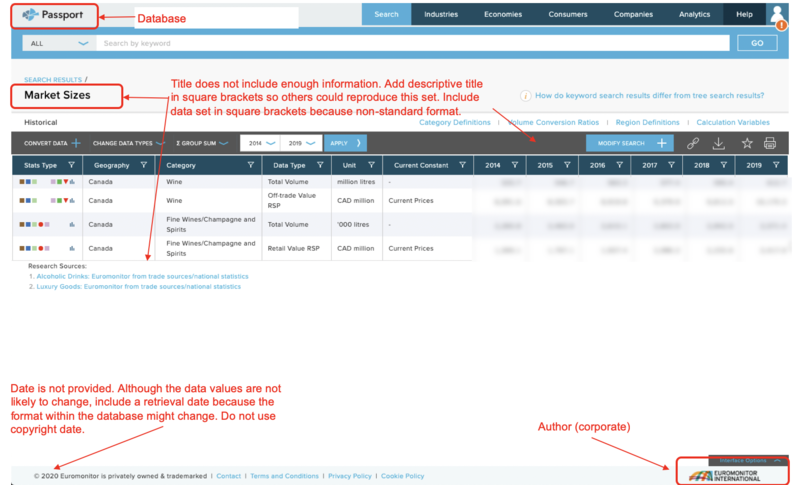This screenshot has width=800, height=485.
Task: Open chart icon in Wine Total Volume row
Action: click(x=72, y=182)
